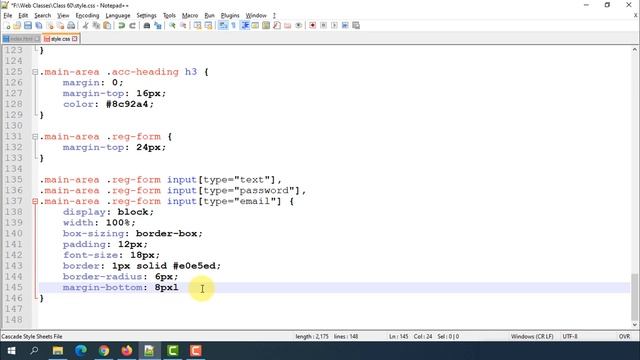Click the taskbar search icon

(34, 351)
